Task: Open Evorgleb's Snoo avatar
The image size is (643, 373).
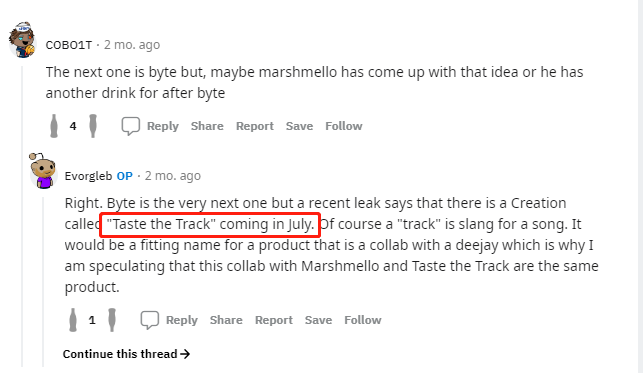Action: point(42,171)
